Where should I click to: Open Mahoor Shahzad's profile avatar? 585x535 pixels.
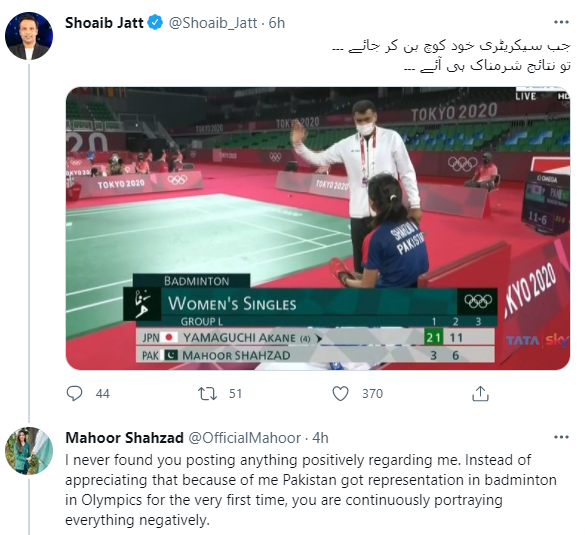[29, 451]
